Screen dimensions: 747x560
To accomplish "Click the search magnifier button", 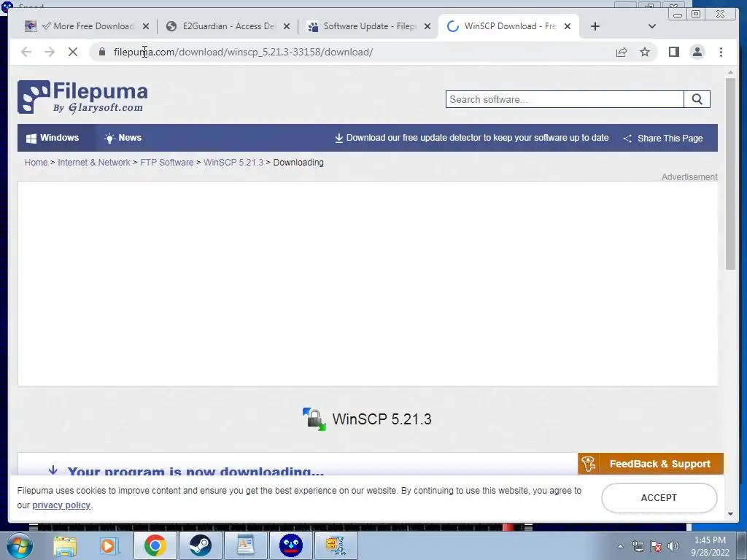I will coord(697,99).
